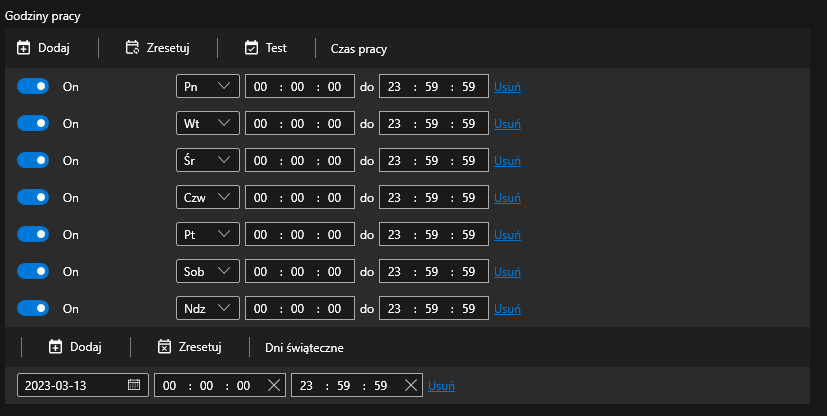Toggle off the Pn schedule switch
Viewport: 827px width, 416px height.
point(33,86)
